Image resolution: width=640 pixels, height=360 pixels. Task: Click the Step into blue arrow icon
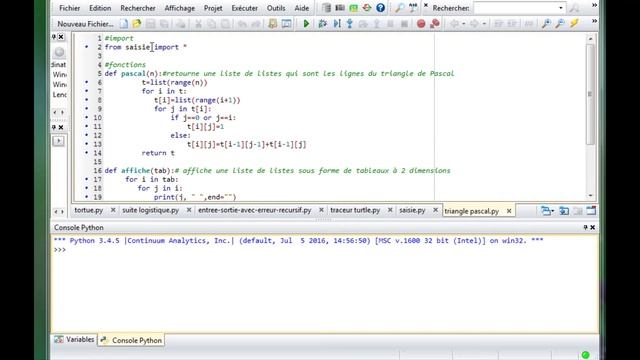click(350, 24)
